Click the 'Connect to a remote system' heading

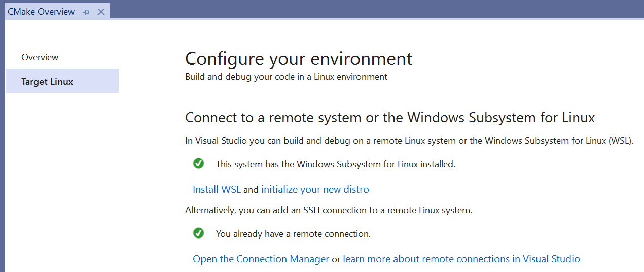click(389, 118)
